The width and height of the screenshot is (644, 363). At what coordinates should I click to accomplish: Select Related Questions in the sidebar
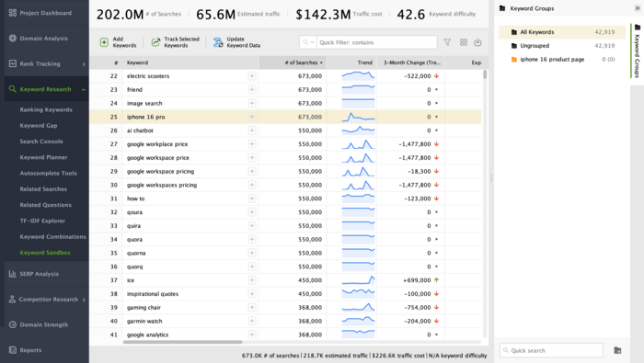click(46, 205)
